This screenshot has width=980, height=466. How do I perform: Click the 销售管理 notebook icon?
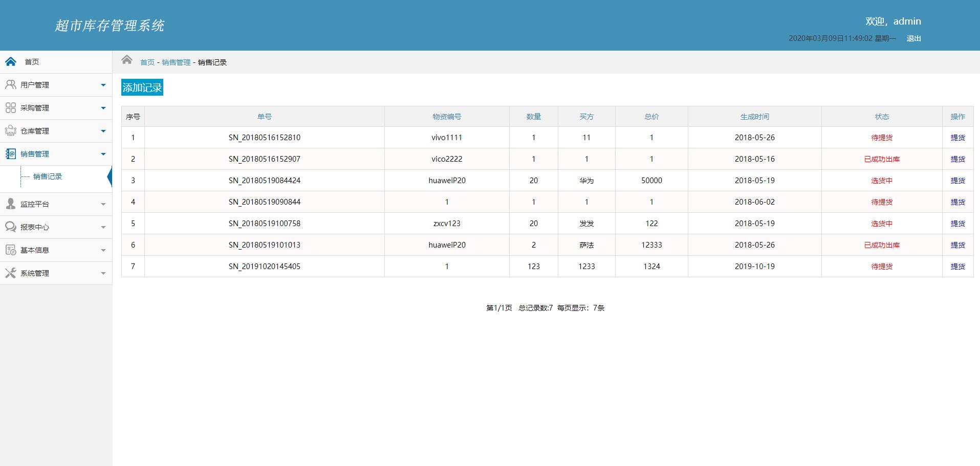click(11, 154)
